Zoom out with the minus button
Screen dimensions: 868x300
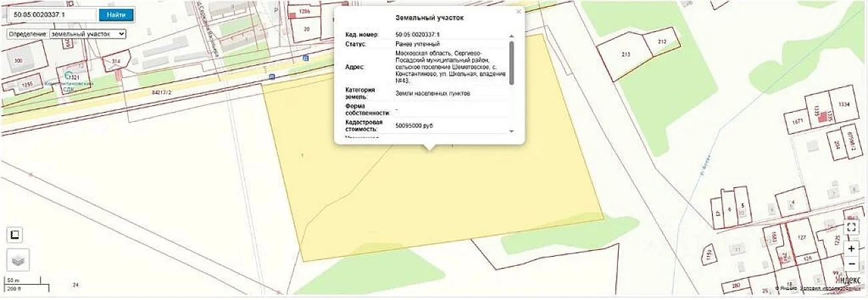click(851, 263)
